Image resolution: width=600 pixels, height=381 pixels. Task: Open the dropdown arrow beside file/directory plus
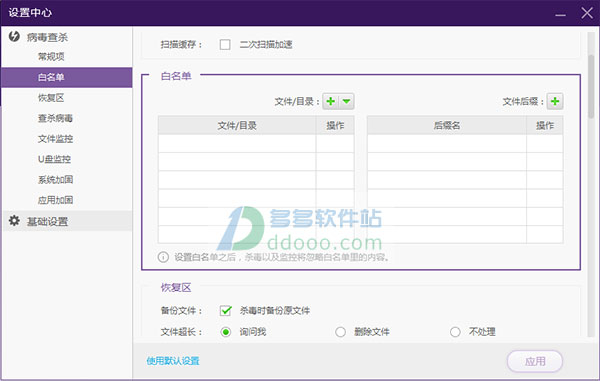point(346,101)
